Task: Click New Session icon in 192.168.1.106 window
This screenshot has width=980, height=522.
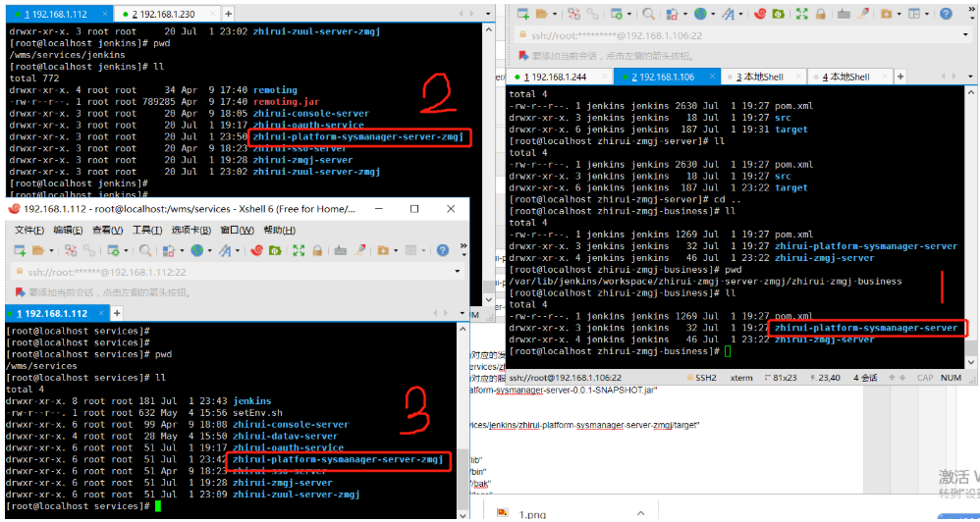Action: (x=523, y=13)
